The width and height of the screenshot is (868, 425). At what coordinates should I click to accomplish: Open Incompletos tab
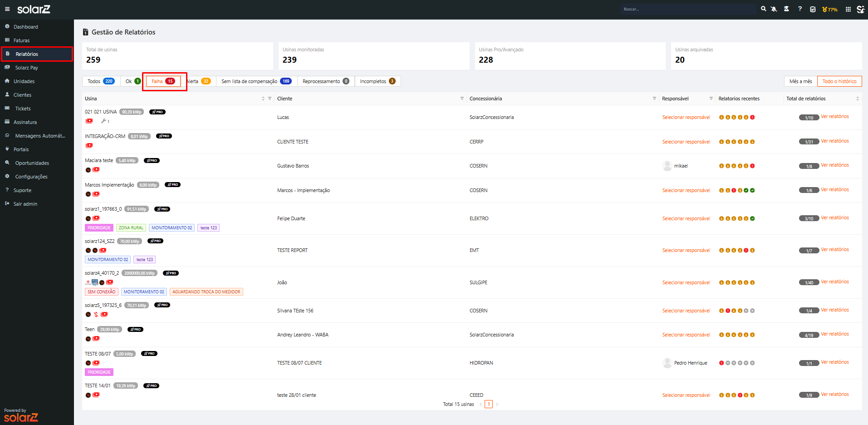pyautogui.click(x=378, y=81)
